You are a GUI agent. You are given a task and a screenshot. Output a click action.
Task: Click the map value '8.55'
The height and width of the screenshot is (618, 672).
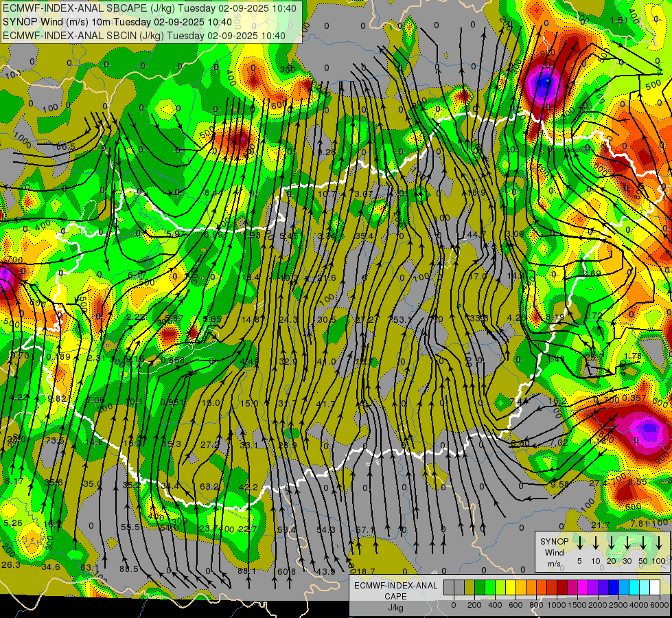[x=638, y=482]
